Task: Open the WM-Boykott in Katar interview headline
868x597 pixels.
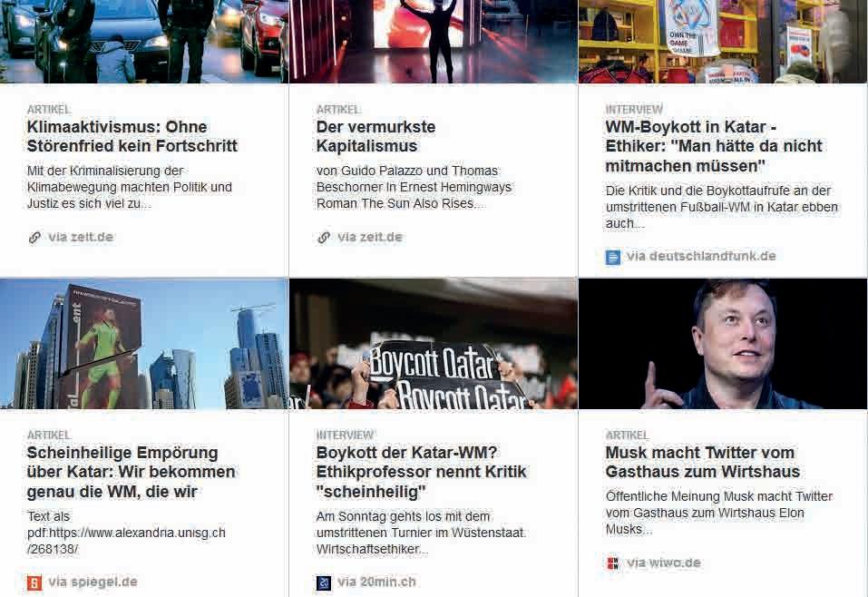Action: [714, 146]
